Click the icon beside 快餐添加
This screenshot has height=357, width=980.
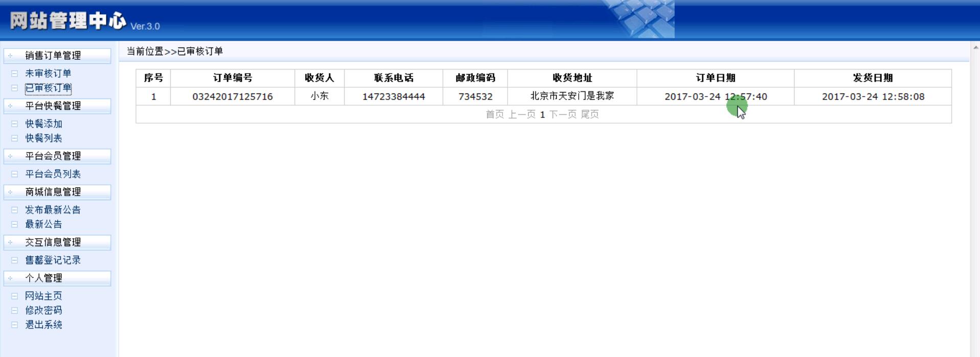click(14, 124)
